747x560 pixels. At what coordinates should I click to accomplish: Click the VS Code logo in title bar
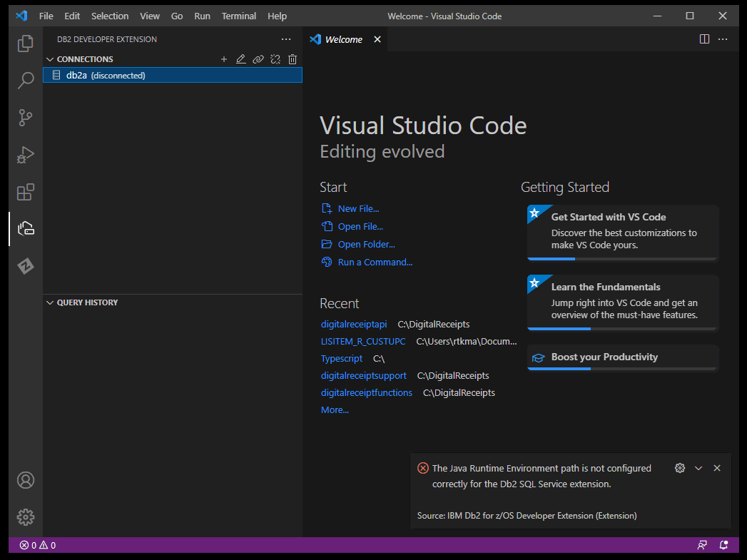click(21, 16)
